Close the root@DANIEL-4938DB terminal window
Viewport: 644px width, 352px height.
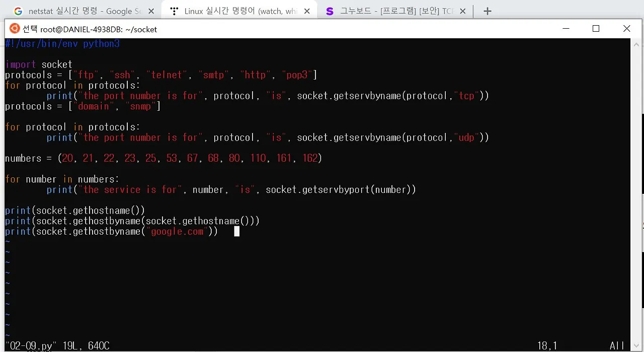[626, 29]
